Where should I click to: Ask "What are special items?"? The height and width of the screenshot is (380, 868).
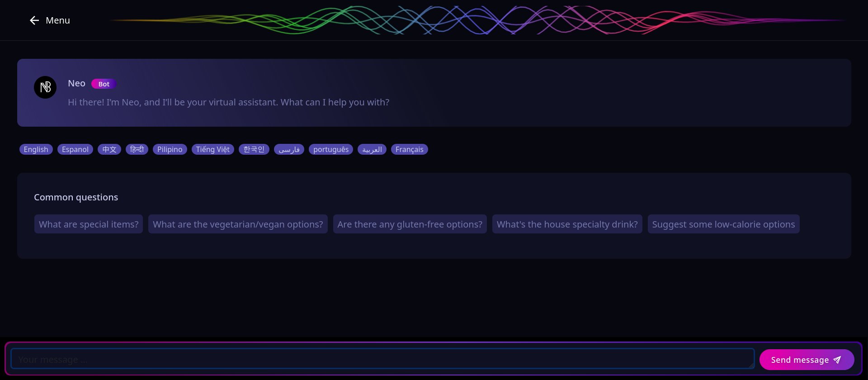coord(89,224)
